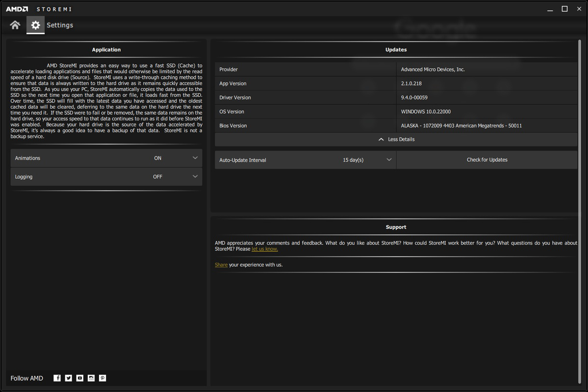
Task: Open AMD Instagram page icon
Action: (x=91, y=378)
